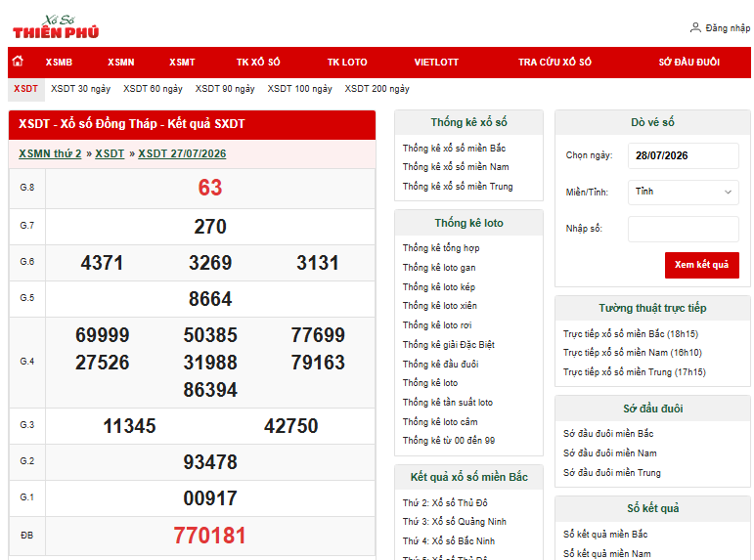Open the Đăng nhập login link

(728, 28)
